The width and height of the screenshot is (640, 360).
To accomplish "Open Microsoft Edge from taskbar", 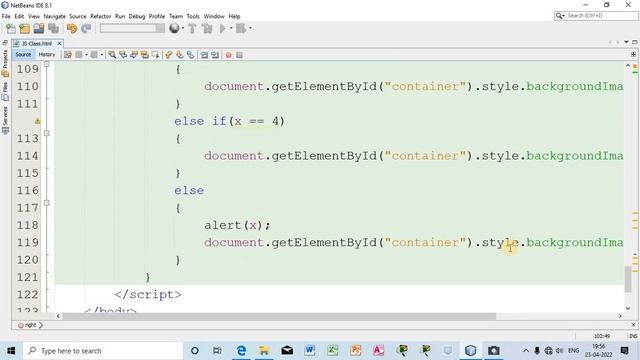I will tap(241, 351).
